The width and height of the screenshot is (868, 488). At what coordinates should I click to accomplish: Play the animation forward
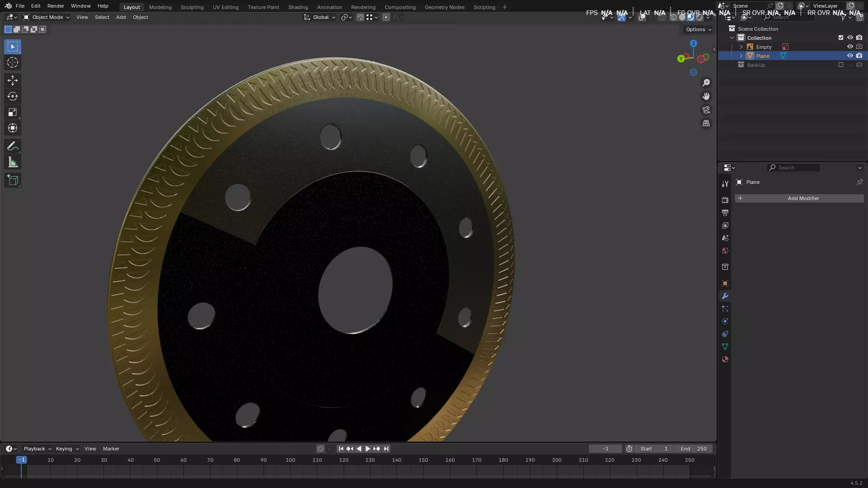click(x=368, y=449)
